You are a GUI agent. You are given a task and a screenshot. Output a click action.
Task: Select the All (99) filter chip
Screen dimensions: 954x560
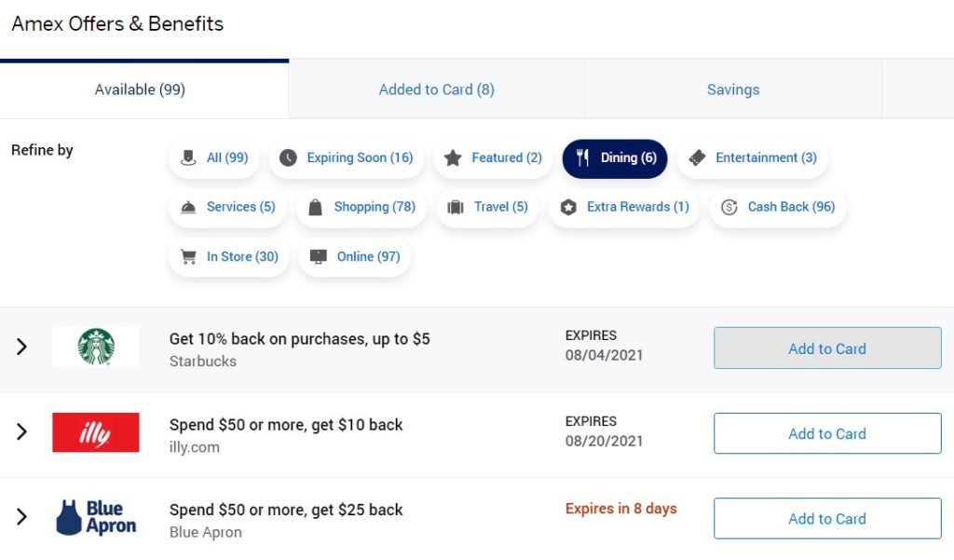214,158
